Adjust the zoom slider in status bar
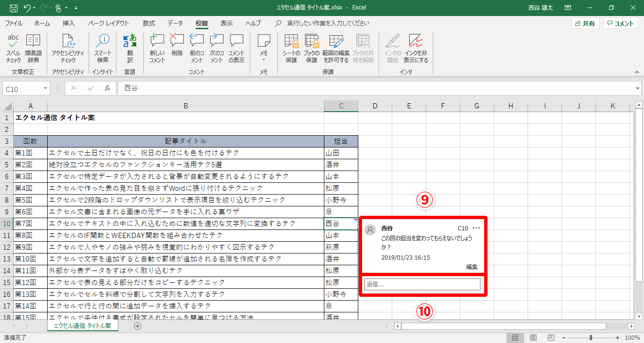The width and height of the screenshot is (644, 343). point(591,338)
